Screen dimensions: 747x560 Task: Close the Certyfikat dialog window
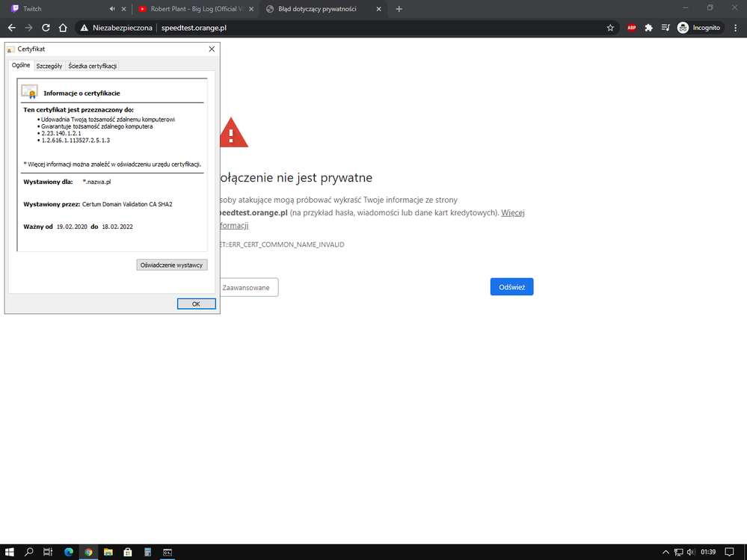click(212, 49)
